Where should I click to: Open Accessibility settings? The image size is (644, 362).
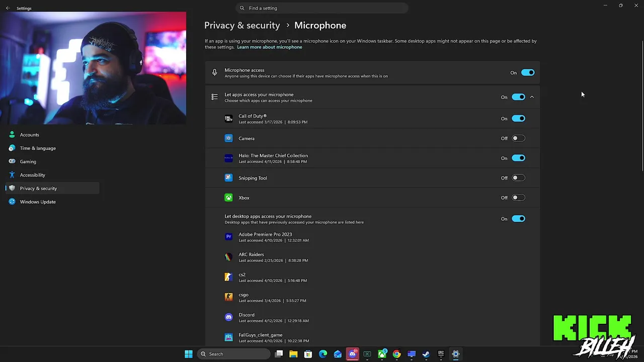(52, 175)
